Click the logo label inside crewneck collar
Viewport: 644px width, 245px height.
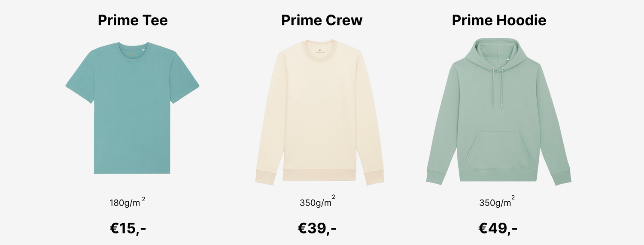coord(320,50)
